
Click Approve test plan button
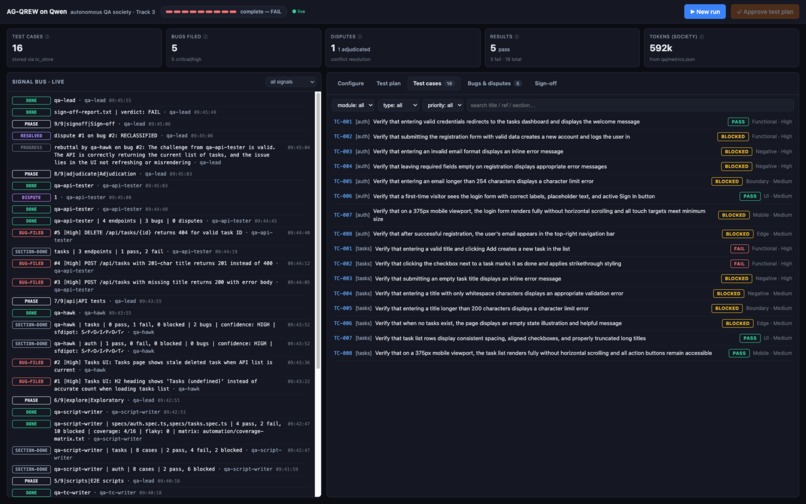pos(764,11)
